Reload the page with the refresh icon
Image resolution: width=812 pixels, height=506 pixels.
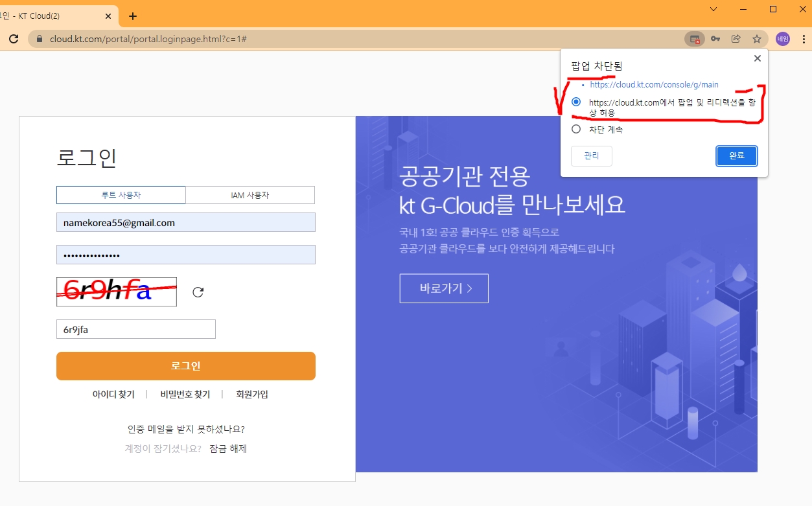coord(13,39)
